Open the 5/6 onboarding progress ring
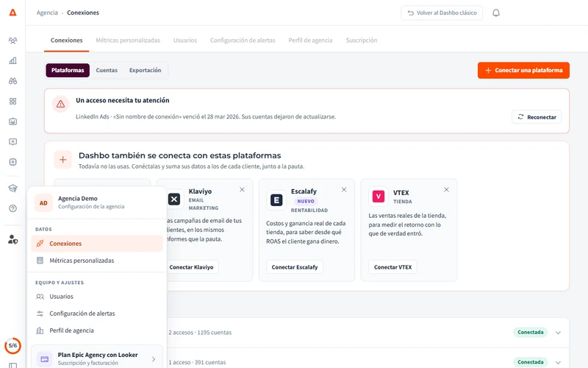The width and height of the screenshot is (588, 368). click(12, 345)
